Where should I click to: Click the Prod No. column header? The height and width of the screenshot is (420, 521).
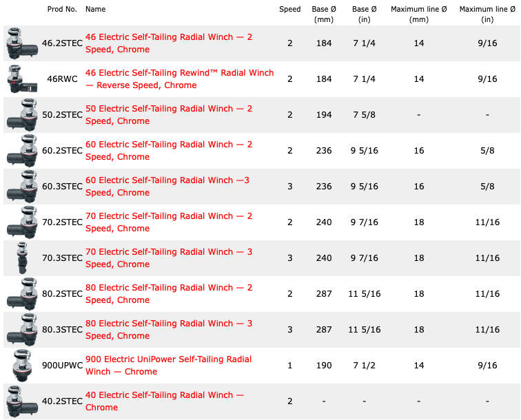62,10
